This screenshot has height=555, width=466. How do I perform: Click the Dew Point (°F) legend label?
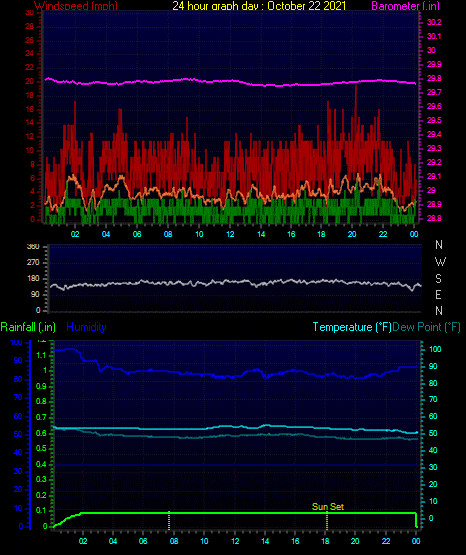[x=427, y=327]
